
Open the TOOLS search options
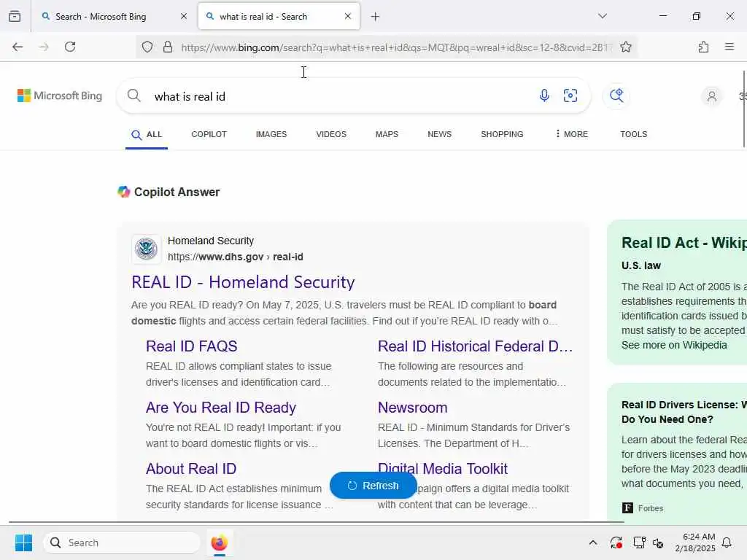[634, 134]
